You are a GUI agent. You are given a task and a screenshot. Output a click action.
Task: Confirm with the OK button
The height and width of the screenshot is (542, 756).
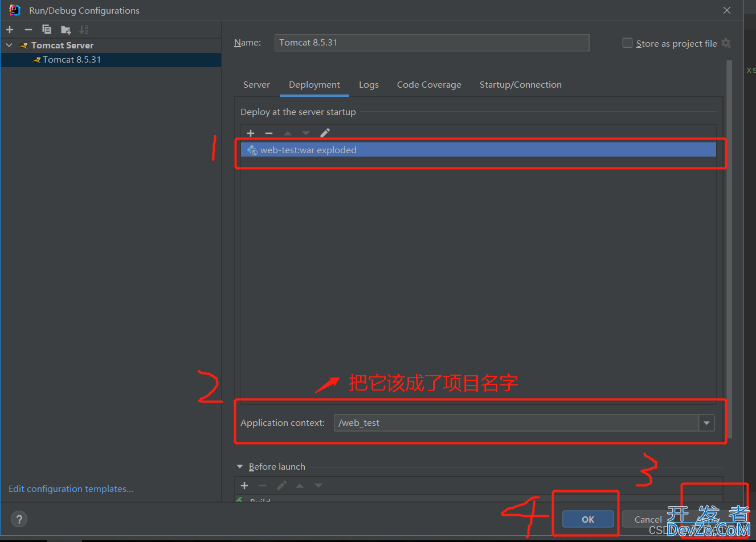[x=588, y=519]
